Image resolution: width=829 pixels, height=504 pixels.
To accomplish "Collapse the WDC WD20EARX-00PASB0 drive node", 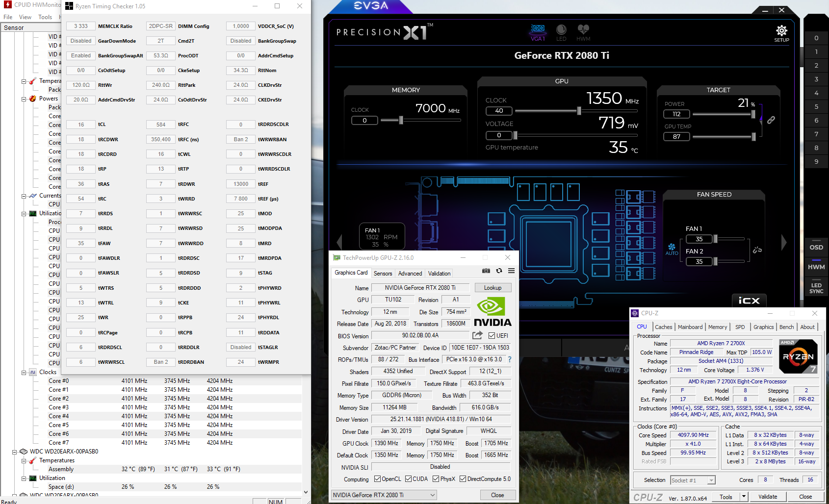I will coord(15,452).
